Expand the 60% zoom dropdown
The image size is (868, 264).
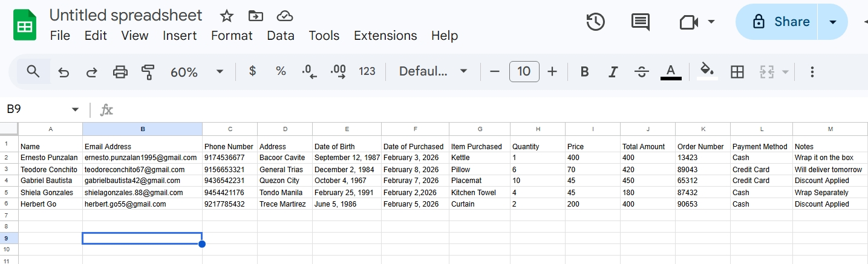click(220, 71)
